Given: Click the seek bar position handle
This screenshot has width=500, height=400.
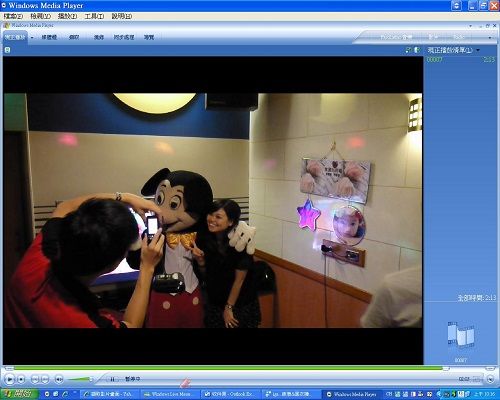Looking at the screenshot, I should click(x=446, y=368).
